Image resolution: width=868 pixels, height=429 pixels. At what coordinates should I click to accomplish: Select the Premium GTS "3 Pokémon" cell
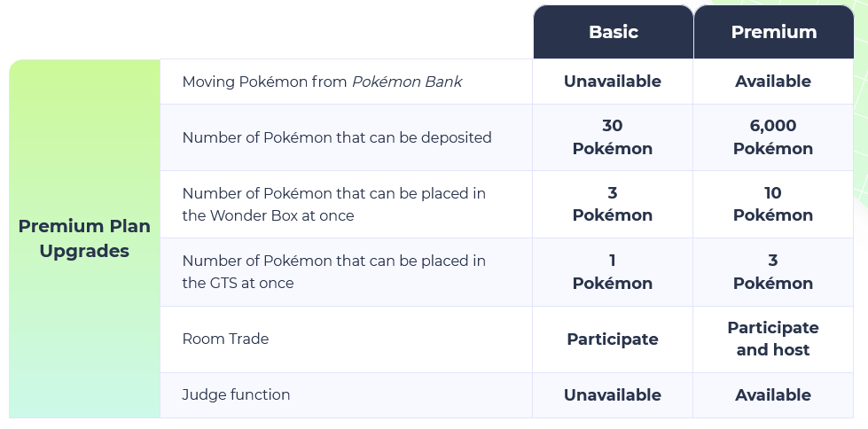click(773, 271)
